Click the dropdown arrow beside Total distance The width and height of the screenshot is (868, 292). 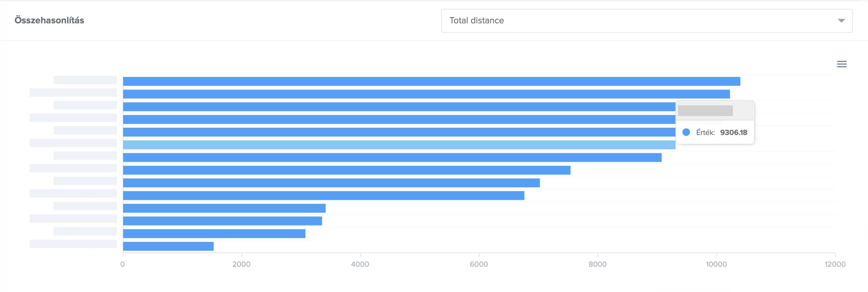tap(841, 21)
